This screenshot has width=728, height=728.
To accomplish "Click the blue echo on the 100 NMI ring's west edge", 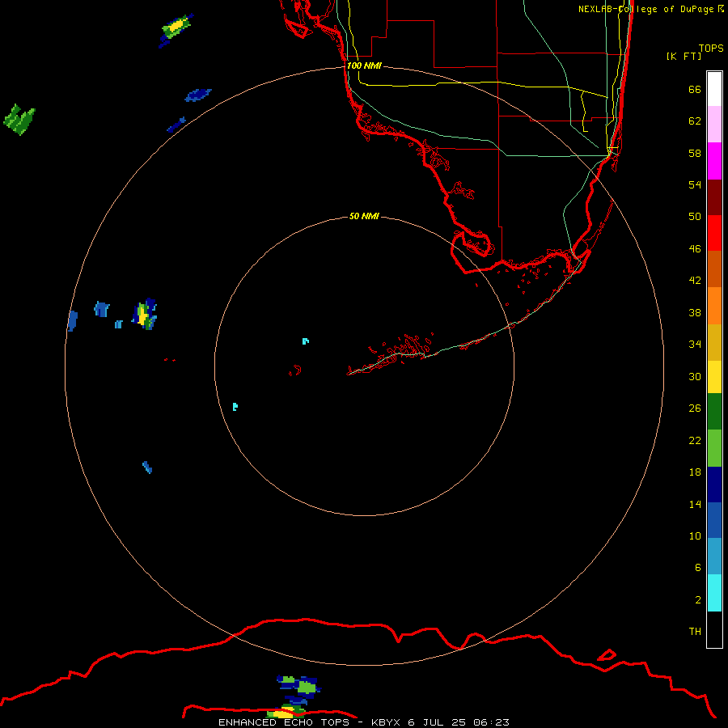I will coord(73,321).
